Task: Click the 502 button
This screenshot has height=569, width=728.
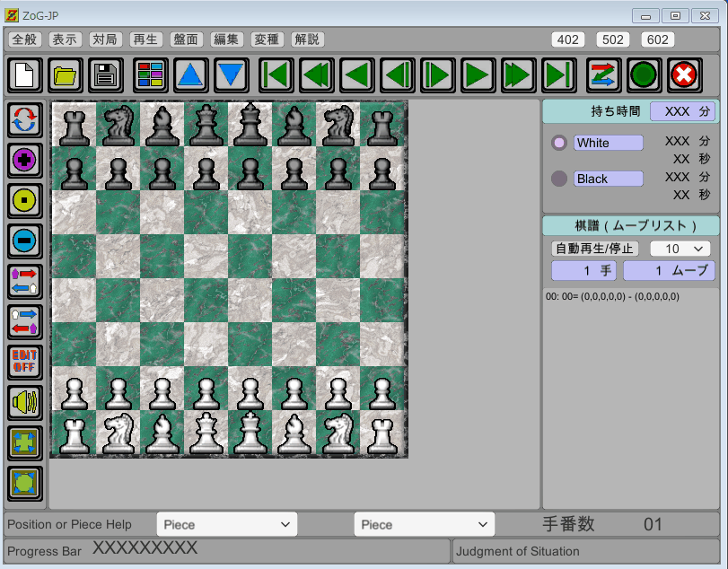Action: (x=613, y=39)
